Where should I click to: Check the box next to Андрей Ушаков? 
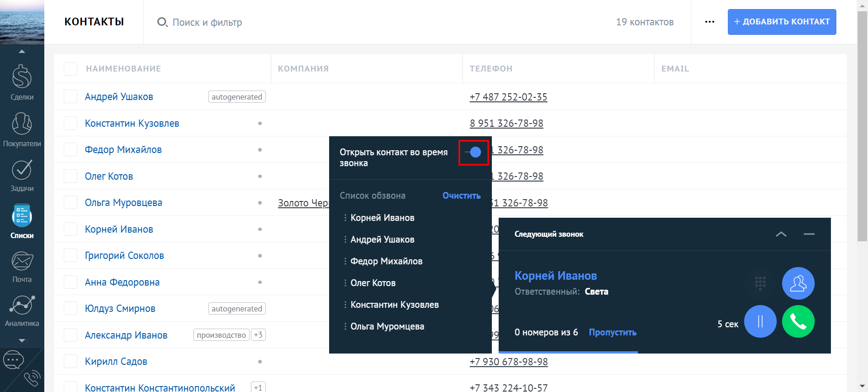[x=71, y=97]
